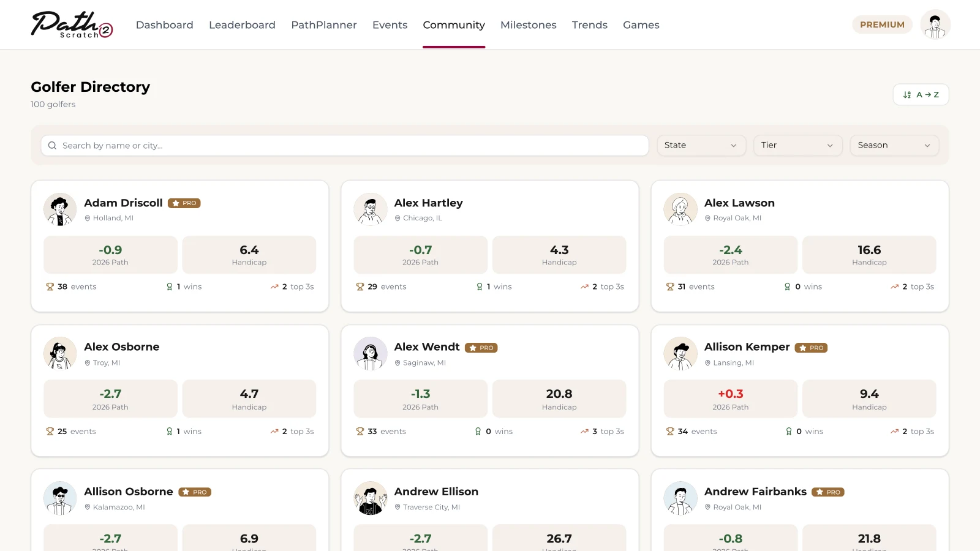This screenshot has width=980, height=551.
Task: Open the Games tab
Action: pos(641,25)
